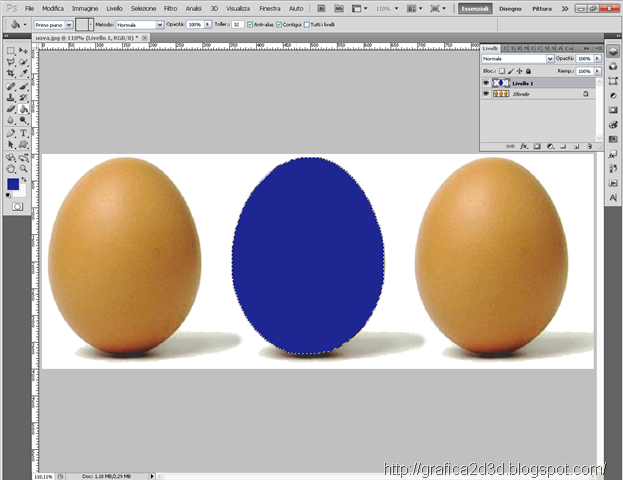Select the Type (T) tool

point(23,133)
